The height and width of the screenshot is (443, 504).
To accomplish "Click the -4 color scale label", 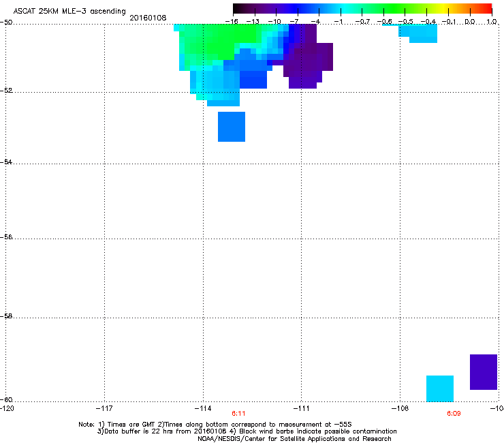I will coord(315,22).
